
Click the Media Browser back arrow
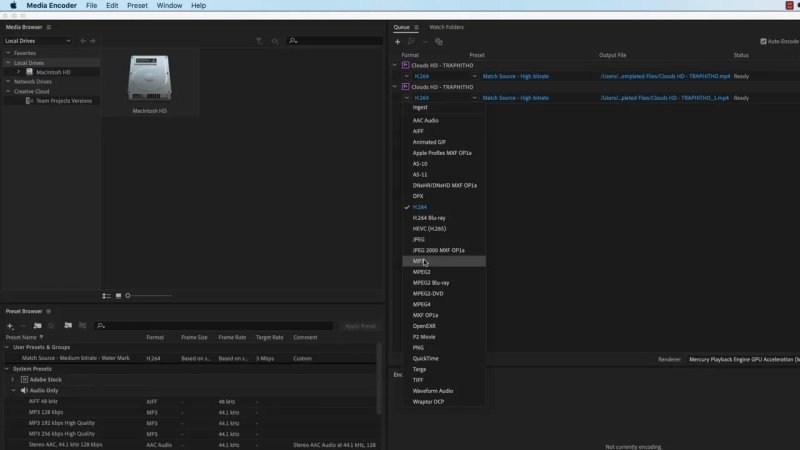(x=83, y=41)
